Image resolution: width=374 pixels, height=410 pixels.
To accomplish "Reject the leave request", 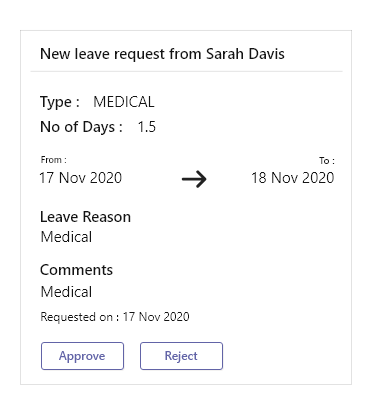I will coord(181,356).
